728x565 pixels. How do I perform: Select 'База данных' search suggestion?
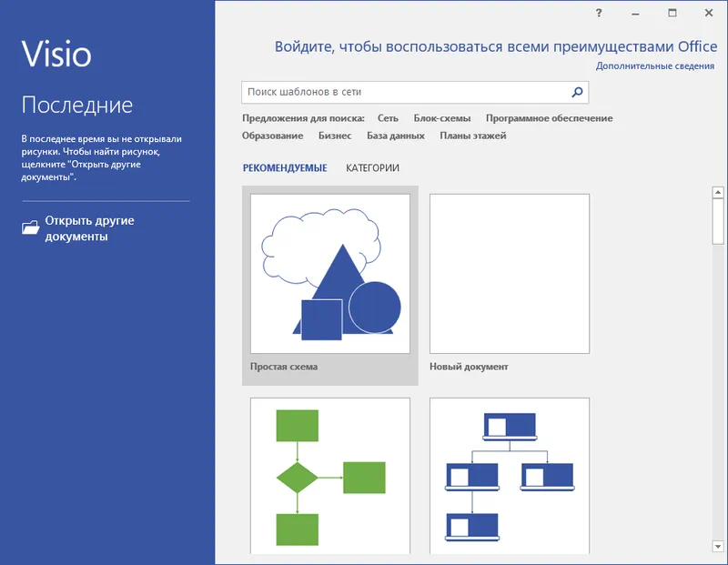(x=396, y=136)
